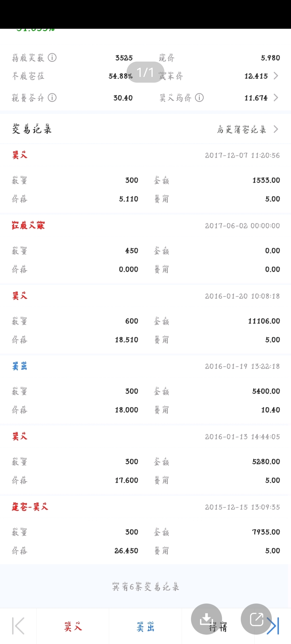Tap the download floating button
291x644 pixels.
pos(206,619)
